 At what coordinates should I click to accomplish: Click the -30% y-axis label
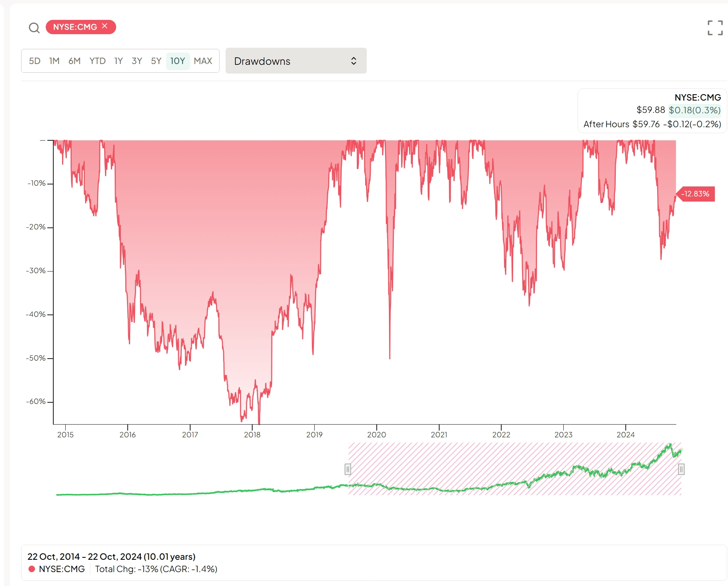coord(36,271)
